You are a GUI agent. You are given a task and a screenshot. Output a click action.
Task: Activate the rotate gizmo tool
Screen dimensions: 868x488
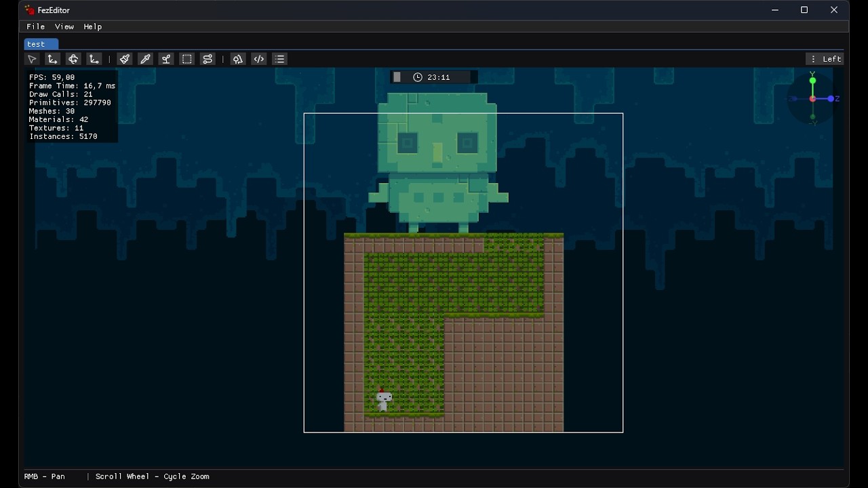click(73, 59)
